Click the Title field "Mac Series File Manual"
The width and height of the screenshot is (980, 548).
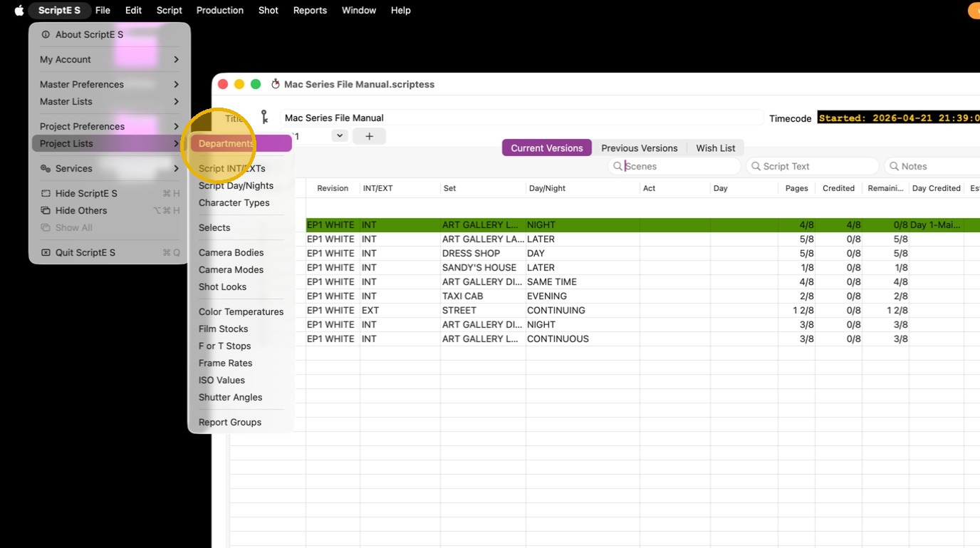pos(521,118)
